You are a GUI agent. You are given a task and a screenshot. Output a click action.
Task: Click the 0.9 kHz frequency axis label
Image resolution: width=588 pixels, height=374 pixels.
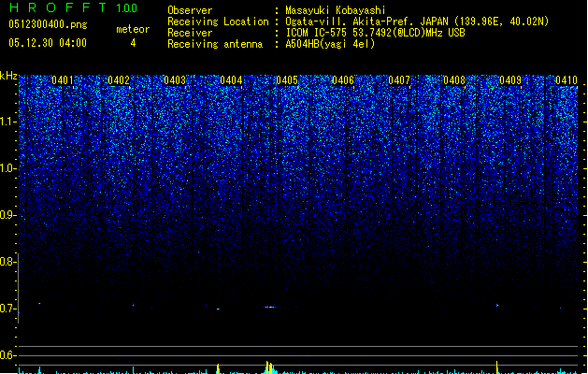pyautogui.click(x=8, y=215)
